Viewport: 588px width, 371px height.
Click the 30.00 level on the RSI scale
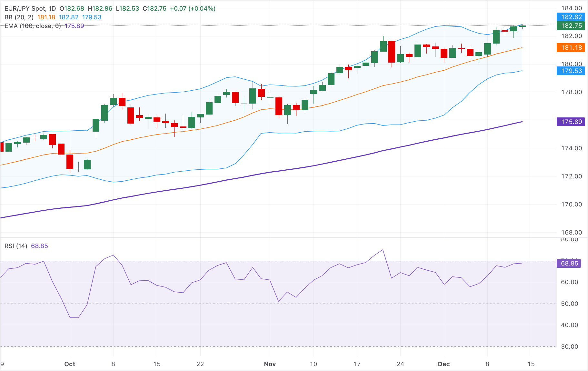coord(569,347)
